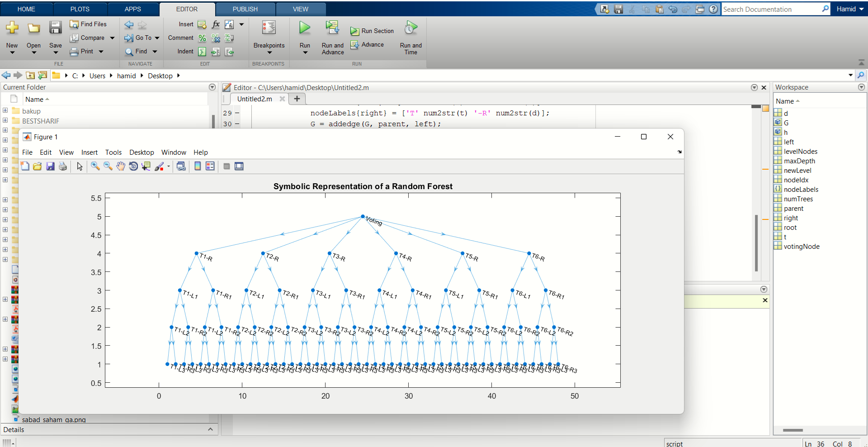This screenshot has width=868, height=447.
Task: Switch to the PUBLISH ribbon tab
Action: point(245,9)
